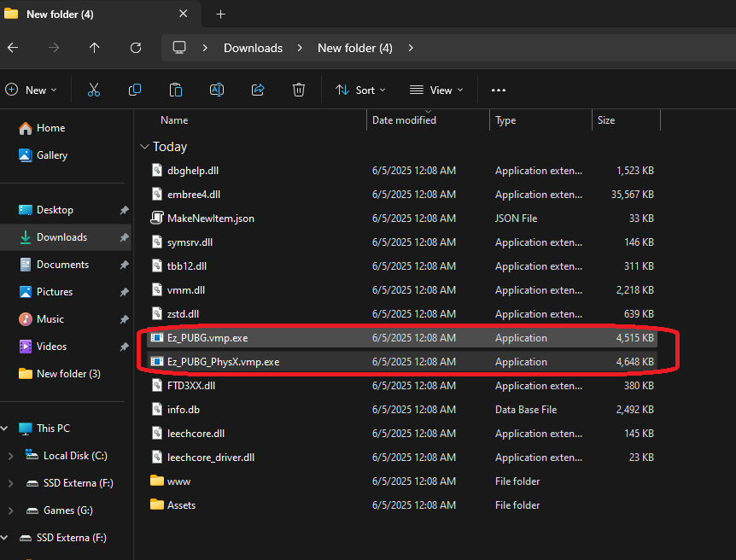Open Gallery in the navigation pane
736x560 pixels.
click(x=51, y=155)
